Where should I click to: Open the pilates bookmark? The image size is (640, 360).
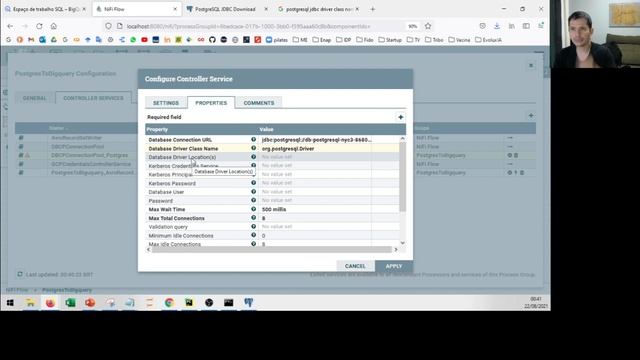pos(277,40)
